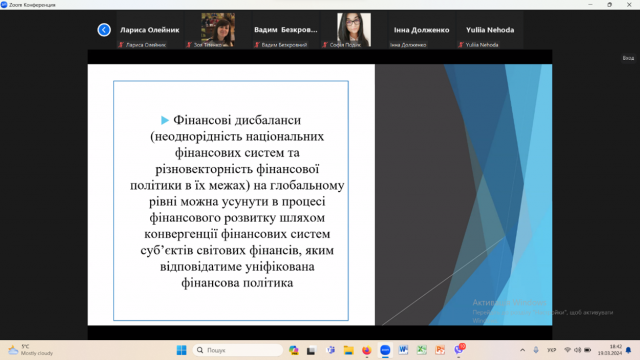Click muted mic icon by Yuliia Nehoda
640x360 pixels.
[461, 45]
